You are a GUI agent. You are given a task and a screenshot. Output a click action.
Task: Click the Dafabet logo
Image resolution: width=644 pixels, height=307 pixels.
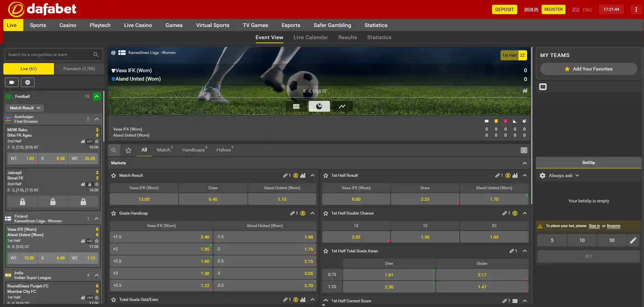click(x=42, y=9)
